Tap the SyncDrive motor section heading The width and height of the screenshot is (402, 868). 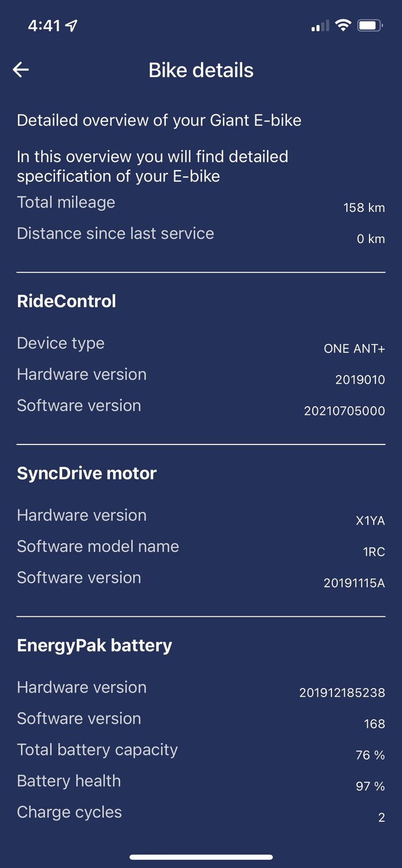click(x=87, y=473)
